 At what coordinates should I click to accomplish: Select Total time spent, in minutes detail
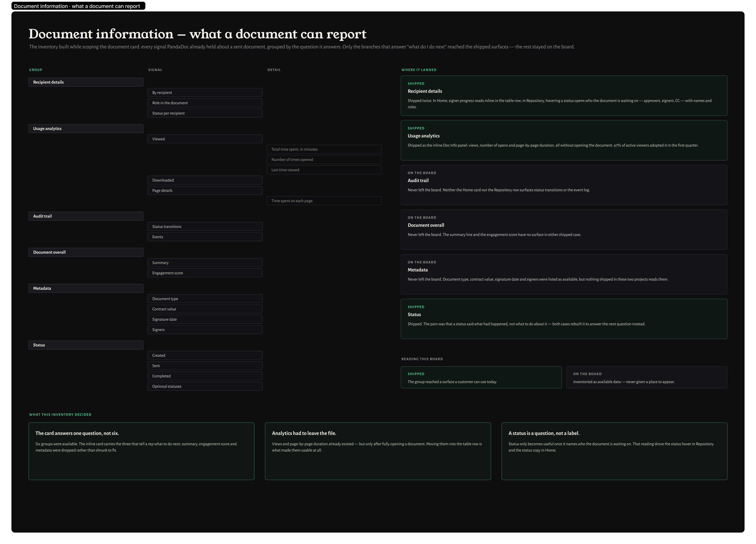point(324,149)
